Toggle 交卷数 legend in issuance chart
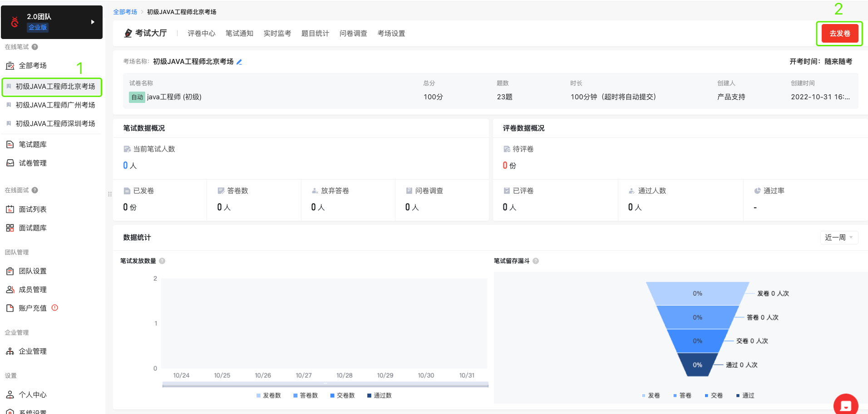868x414 pixels. 342,395
